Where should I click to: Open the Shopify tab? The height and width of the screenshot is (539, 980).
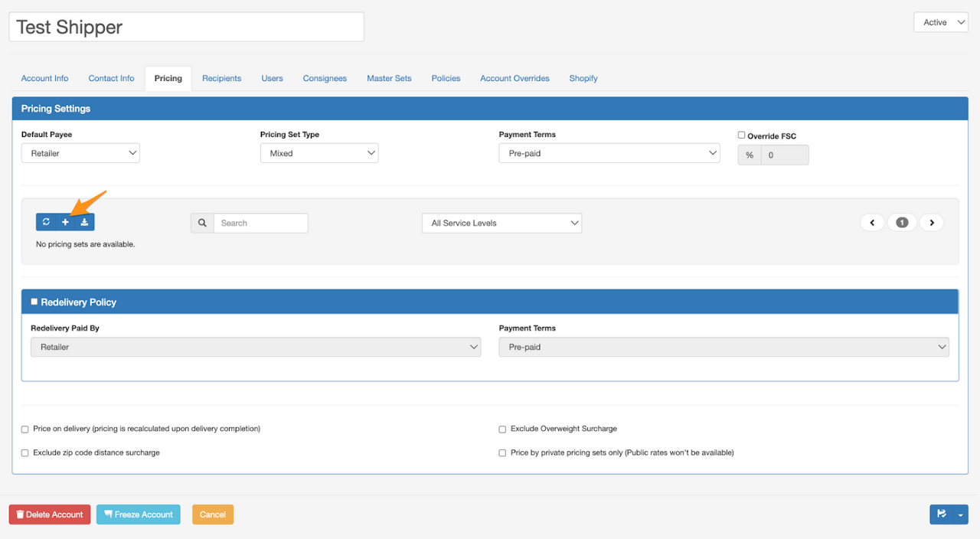(583, 78)
